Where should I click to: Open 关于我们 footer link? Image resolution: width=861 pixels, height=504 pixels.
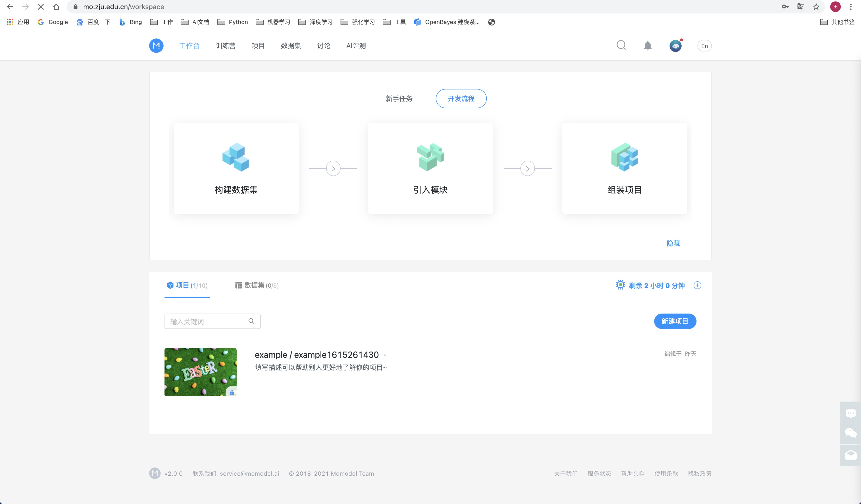pyautogui.click(x=566, y=474)
